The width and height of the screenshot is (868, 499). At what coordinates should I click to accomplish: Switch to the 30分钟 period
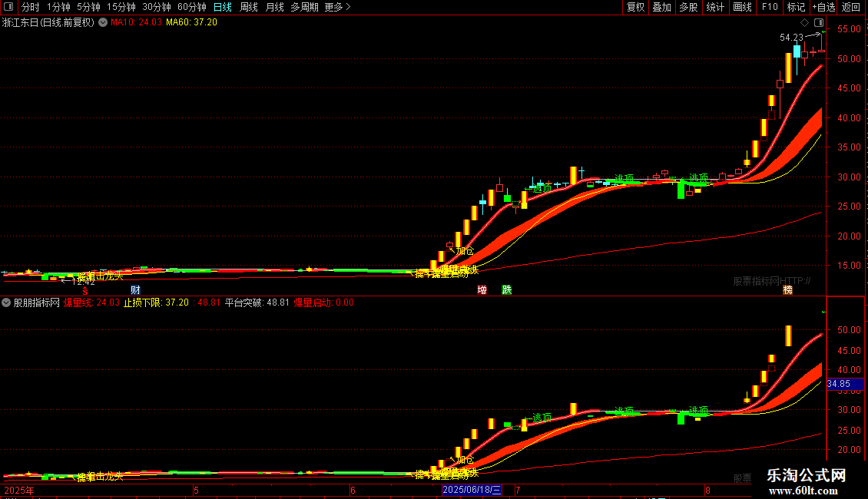point(157,7)
